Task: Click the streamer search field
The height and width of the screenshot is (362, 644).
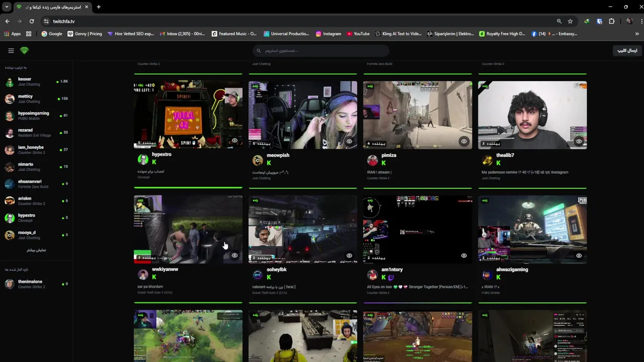Action: click(321, 50)
